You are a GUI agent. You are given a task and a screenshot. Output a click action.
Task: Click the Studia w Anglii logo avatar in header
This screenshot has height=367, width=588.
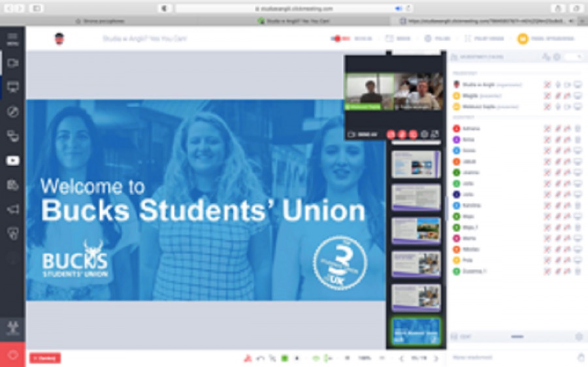[59, 39]
